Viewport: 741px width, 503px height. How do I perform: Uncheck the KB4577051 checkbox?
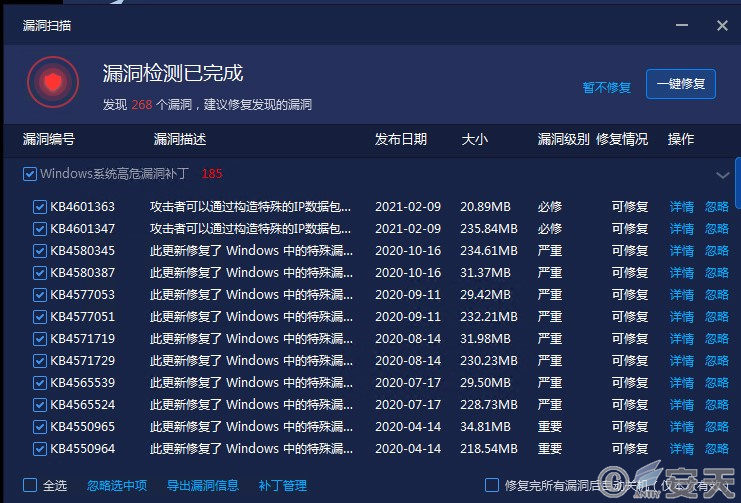(x=40, y=317)
